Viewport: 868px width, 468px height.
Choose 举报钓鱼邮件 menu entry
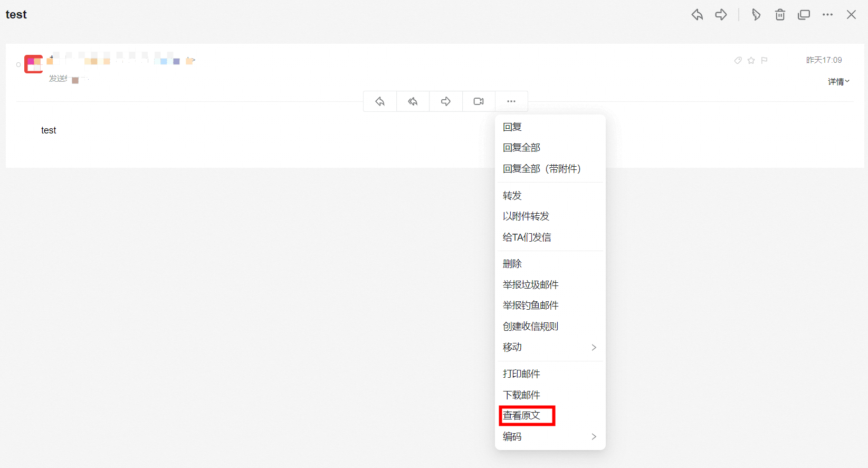550,305
